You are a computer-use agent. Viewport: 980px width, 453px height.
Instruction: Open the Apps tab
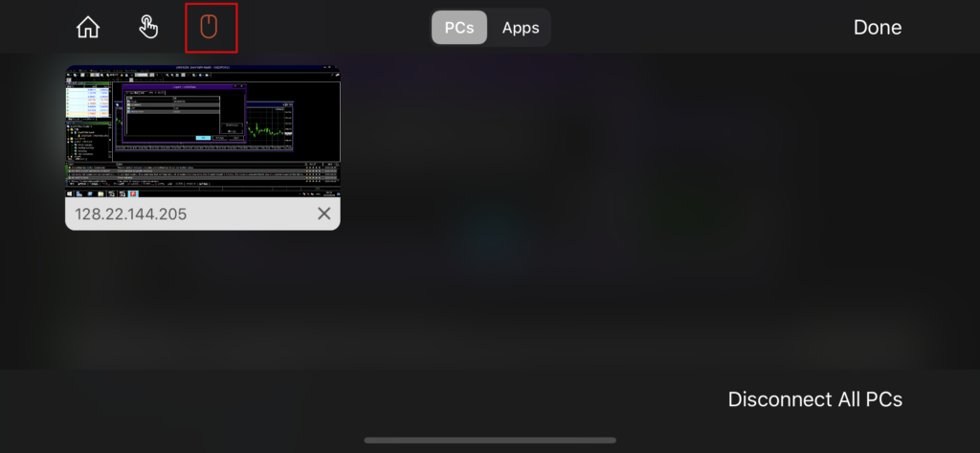[x=521, y=28]
